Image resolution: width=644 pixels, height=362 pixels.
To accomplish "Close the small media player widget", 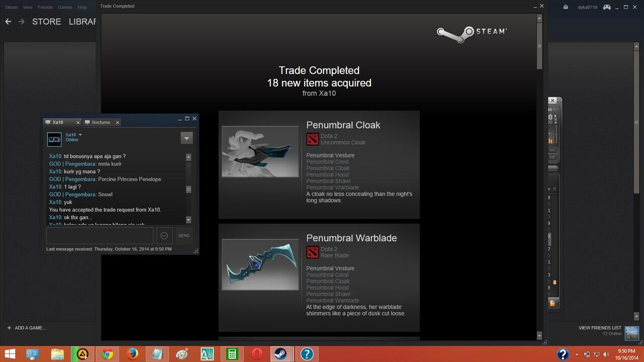I will coord(552,101).
